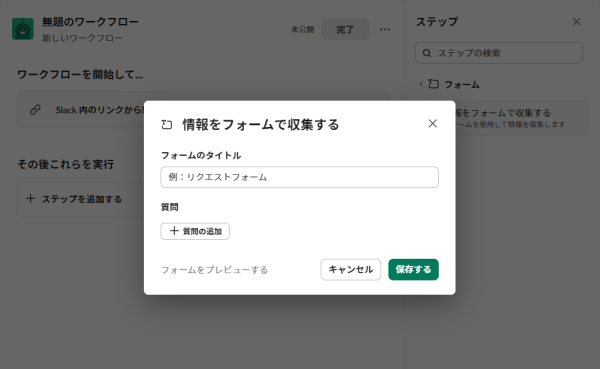
Task: Go back using chevron beside フォーム
Action: [421, 84]
